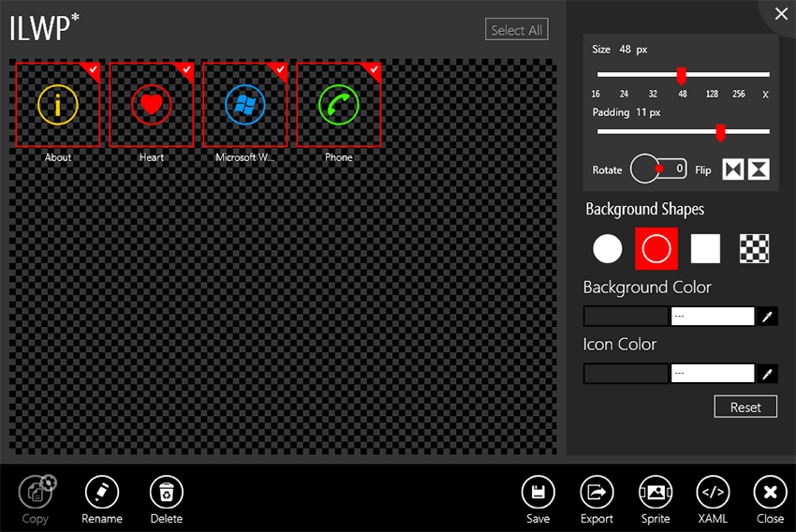Viewport: 796px width, 532px height.
Task: Pick Icon Color with eyedropper
Action: coord(767,374)
